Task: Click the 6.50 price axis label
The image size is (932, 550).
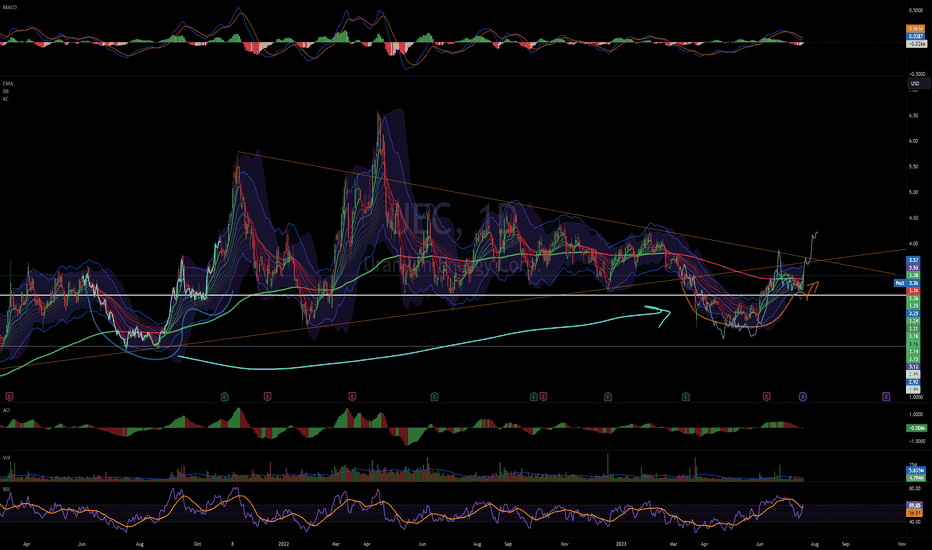Action: coord(913,116)
